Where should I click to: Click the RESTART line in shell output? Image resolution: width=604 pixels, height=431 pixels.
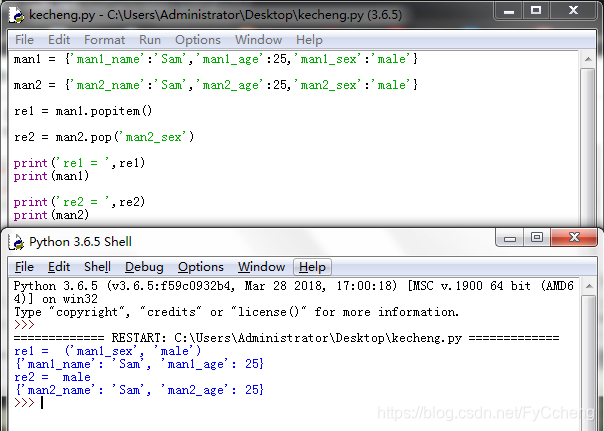pyautogui.click(x=286, y=338)
